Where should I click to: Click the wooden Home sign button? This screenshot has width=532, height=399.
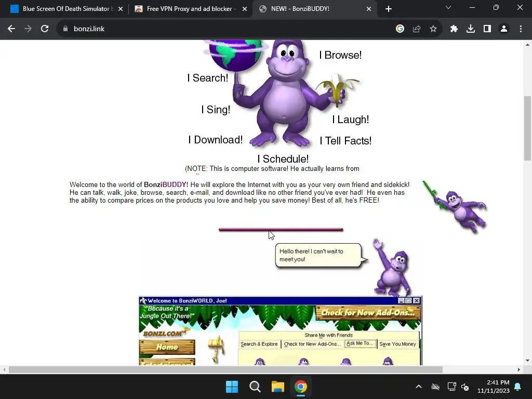(167, 347)
